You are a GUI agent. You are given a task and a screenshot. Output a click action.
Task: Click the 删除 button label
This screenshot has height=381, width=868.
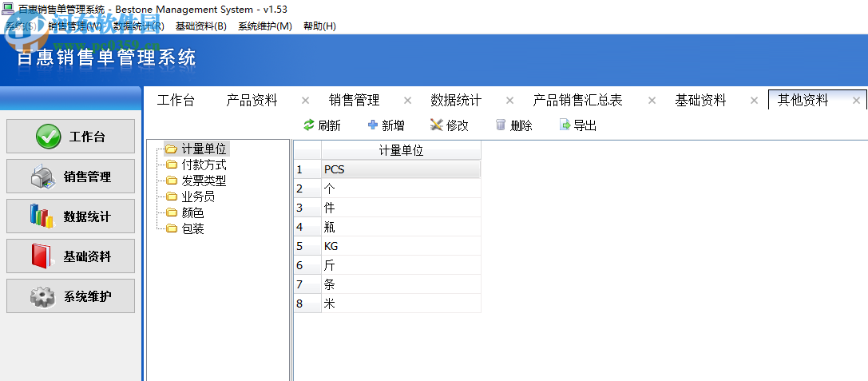pyautogui.click(x=521, y=125)
